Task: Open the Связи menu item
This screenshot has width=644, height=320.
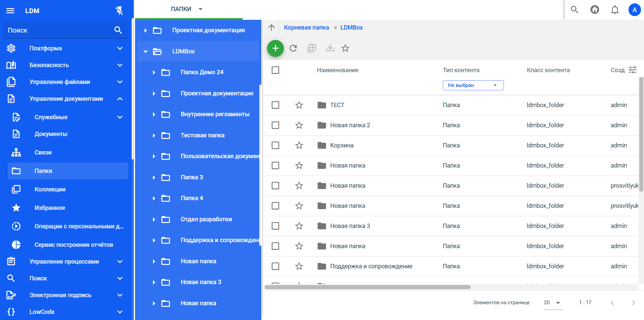Action: pos(68,152)
